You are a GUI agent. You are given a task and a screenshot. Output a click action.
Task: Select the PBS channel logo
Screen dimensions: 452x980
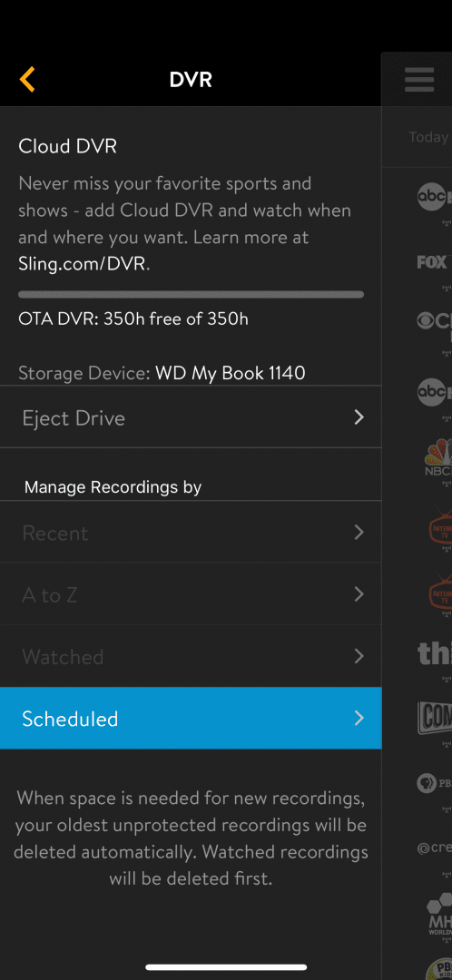click(434, 783)
